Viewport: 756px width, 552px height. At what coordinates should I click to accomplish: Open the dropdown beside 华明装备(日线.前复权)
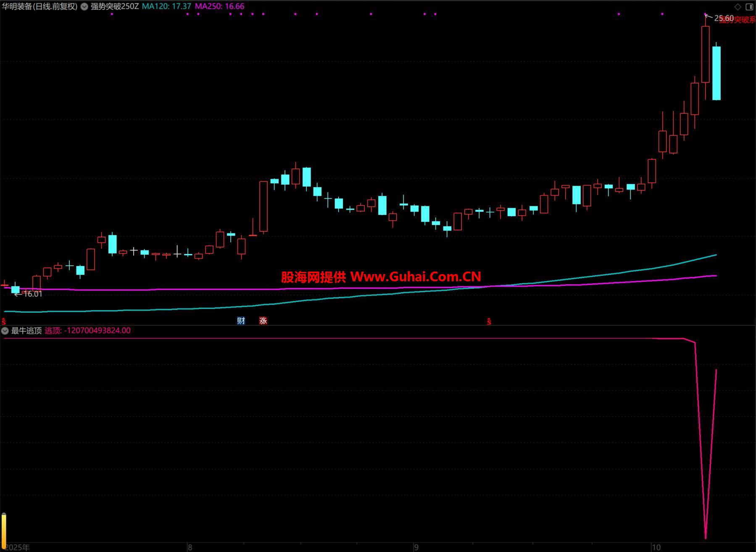84,7
